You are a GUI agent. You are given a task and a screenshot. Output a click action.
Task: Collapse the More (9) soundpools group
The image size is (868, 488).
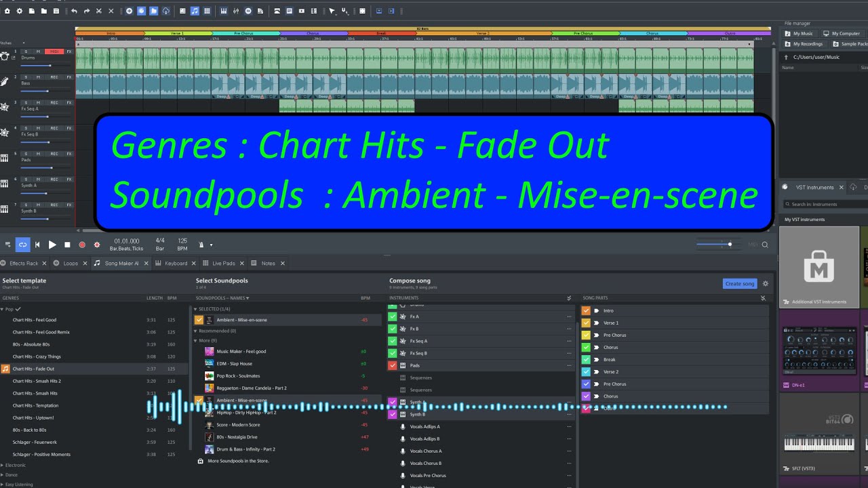pos(197,340)
